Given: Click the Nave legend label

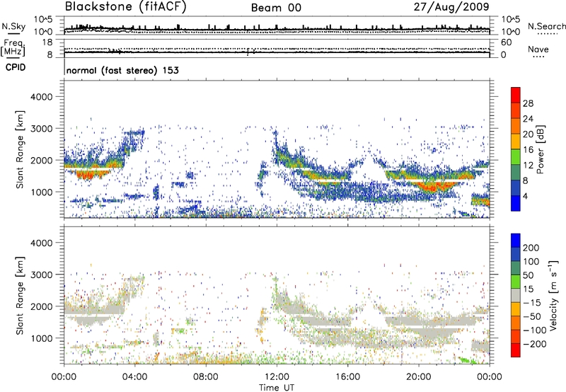Looking at the screenshot, I should pos(538,49).
